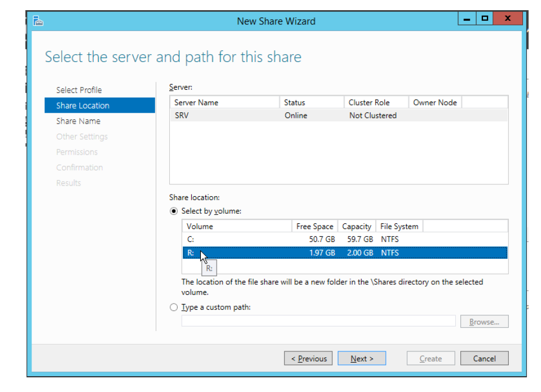Click the 'Online' status cell
Viewport: 541px width, 392px height.
[x=296, y=116]
